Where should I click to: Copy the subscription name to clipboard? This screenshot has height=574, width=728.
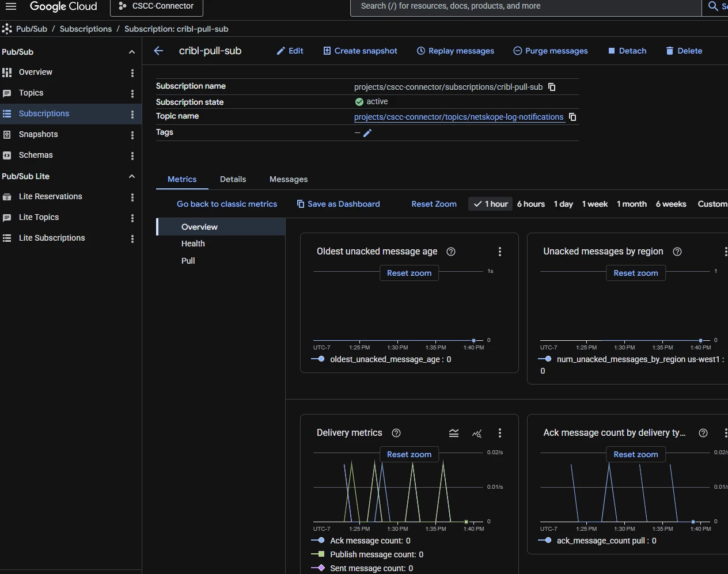(552, 87)
